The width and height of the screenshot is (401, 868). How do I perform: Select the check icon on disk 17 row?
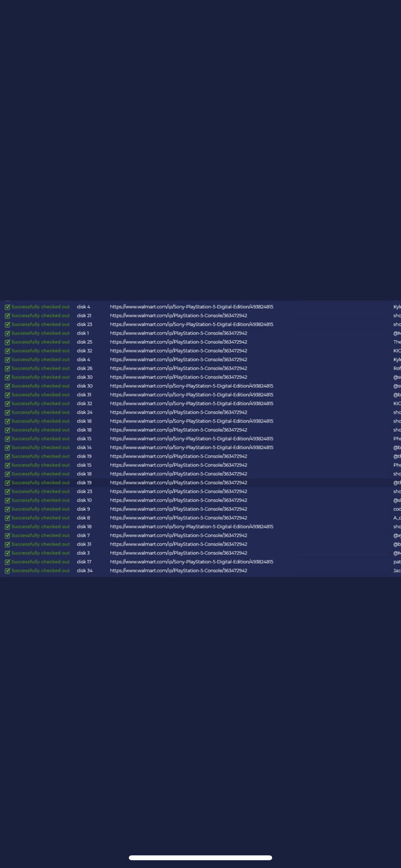[x=7, y=562]
